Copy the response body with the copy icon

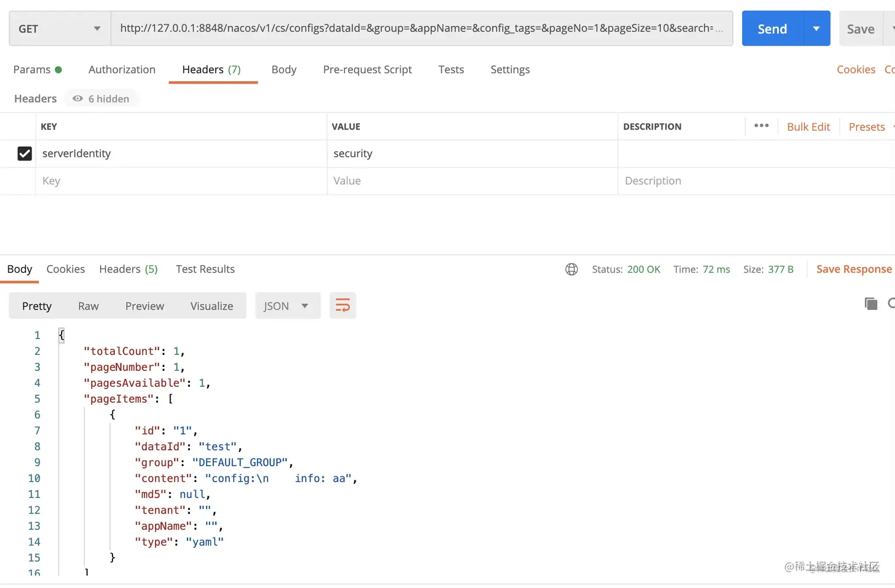click(x=871, y=304)
